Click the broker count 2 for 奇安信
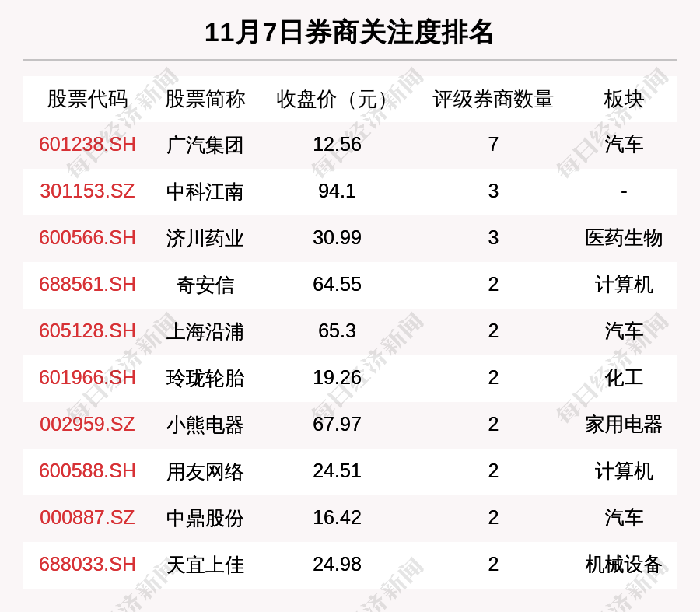 click(493, 285)
